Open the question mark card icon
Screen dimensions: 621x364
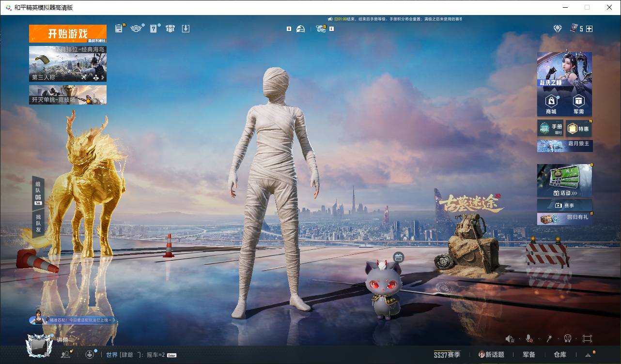coord(154,29)
